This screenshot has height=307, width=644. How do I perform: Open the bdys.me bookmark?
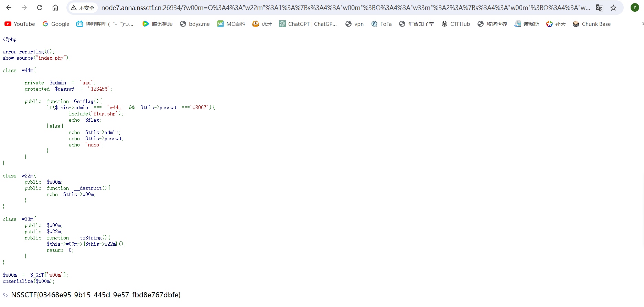pyautogui.click(x=195, y=24)
